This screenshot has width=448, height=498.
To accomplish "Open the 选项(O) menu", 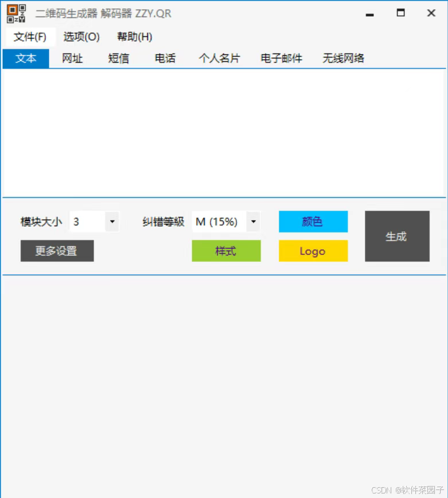I will click(x=81, y=37).
